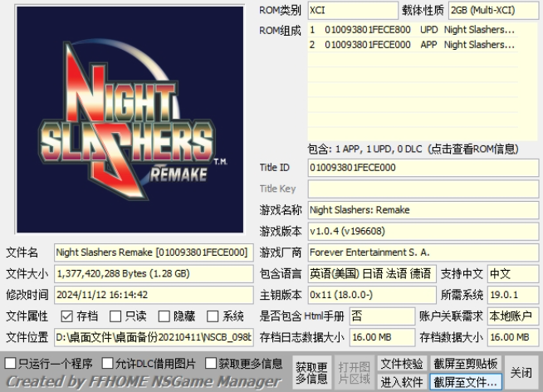Viewport: 543px width, 392px height.
Task: Click the empty Title Key field
Action: (423, 189)
